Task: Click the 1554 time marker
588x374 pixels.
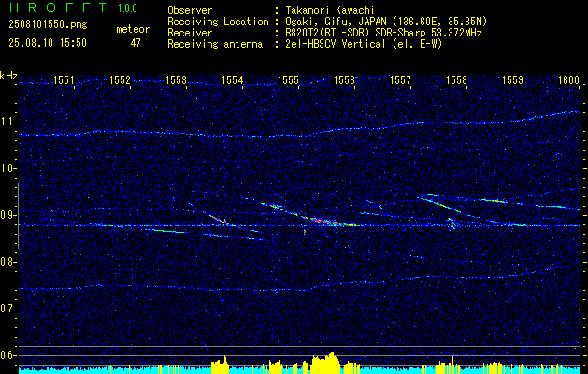Action: (233, 79)
